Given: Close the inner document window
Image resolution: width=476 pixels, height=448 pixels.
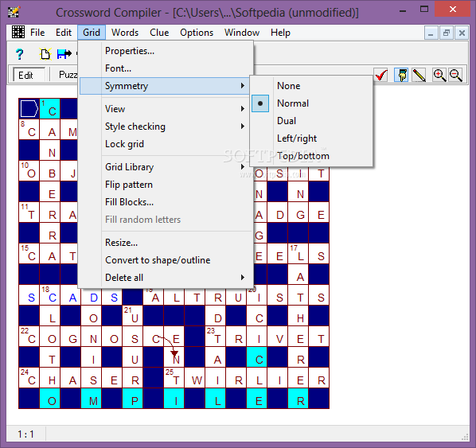Looking at the screenshot, I should pyautogui.click(x=462, y=33).
